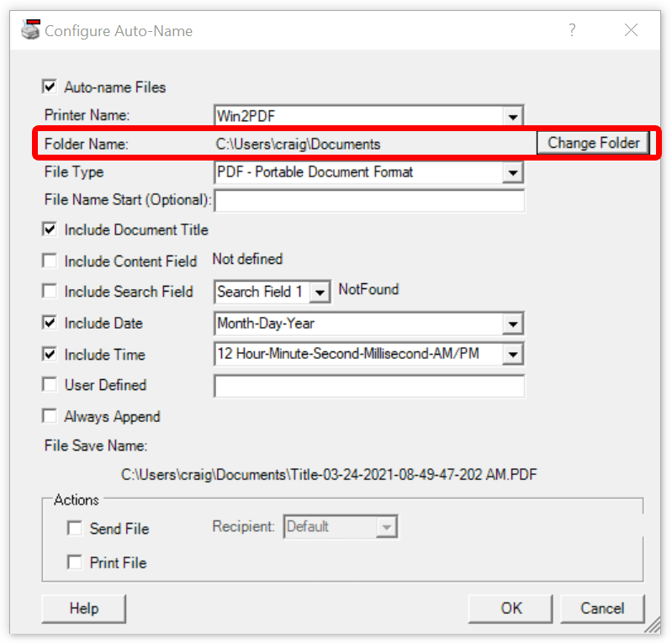
Task: Uncheck the Auto-name Files checkbox
Action: (50, 87)
